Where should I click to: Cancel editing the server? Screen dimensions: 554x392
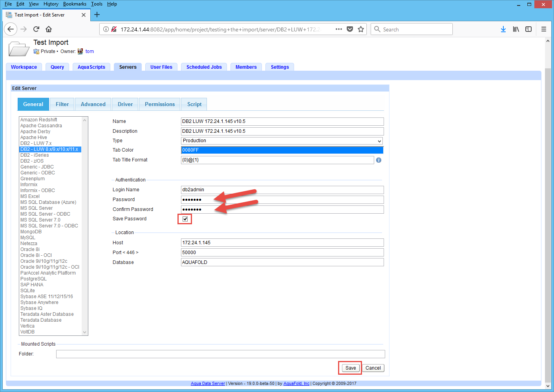tap(373, 368)
